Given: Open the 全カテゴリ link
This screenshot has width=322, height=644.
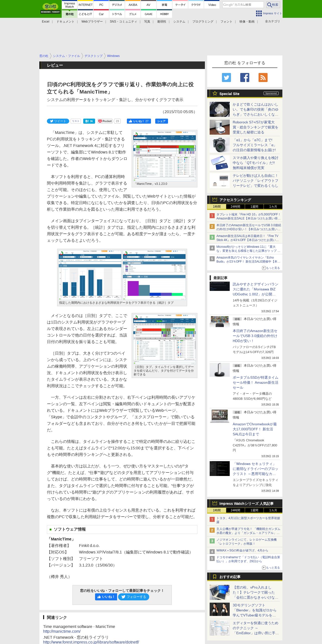Looking at the screenshot, I should click(272, 21).
